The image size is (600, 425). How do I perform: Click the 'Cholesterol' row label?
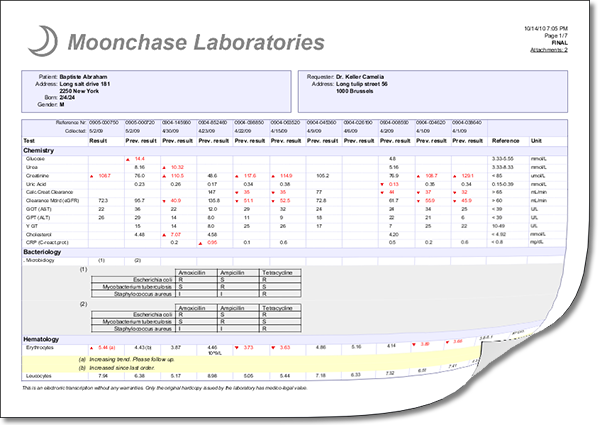pyautogui.click(x=39, y=234)
